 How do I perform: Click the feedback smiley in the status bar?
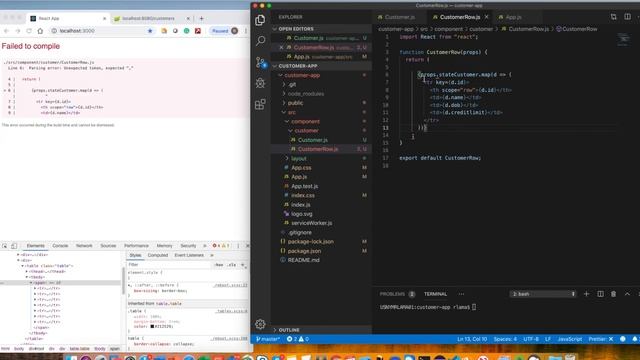623,339
